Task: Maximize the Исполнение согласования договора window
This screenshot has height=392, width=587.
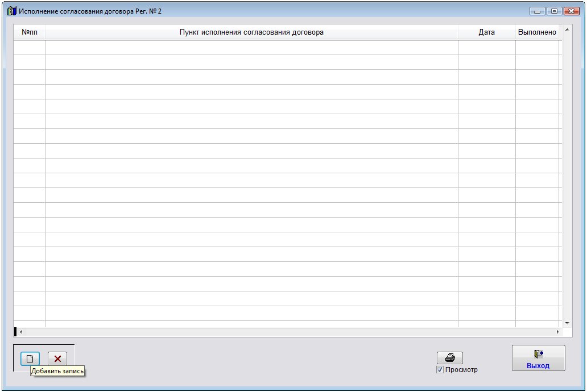Action: 554,11
